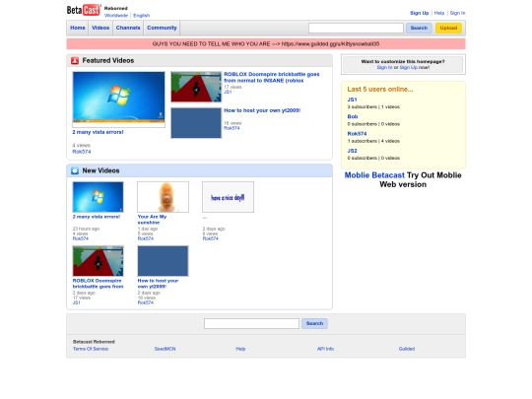This screenshot has width=532, height=399.
Task: Open Rok574 user profile in online list
Action: (357, 134)
